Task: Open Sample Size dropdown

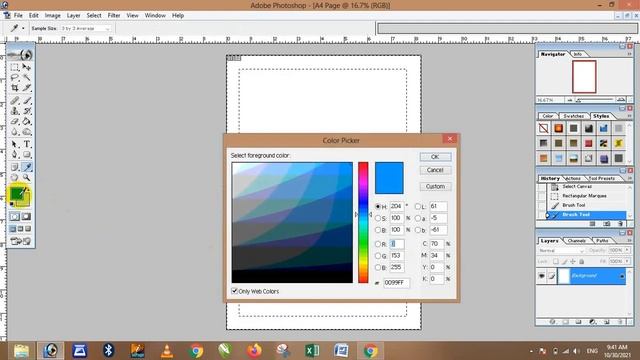Action: (x=86, y=29)
